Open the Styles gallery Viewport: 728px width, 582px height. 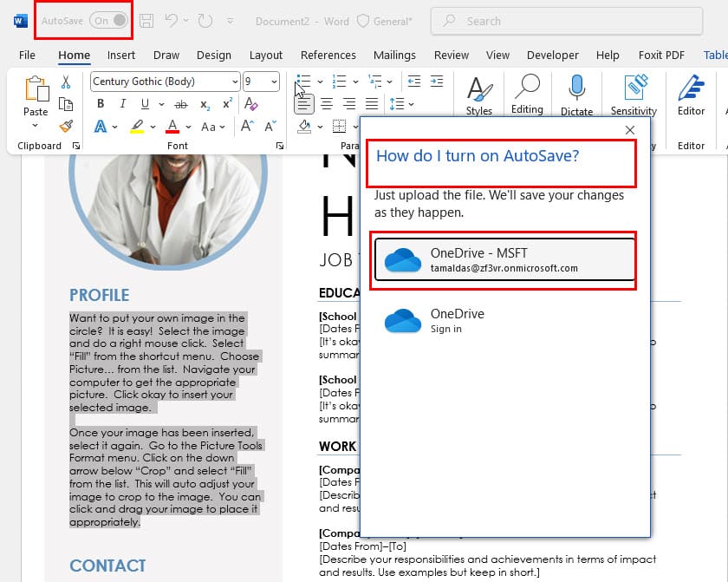pyautogui.click(x=479, y=95)
